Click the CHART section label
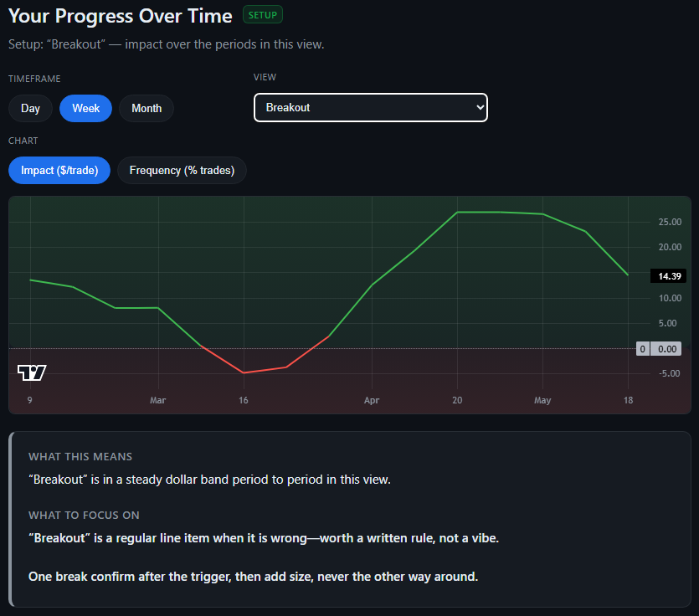The image size is (699, 616). (x=23, y=141)
